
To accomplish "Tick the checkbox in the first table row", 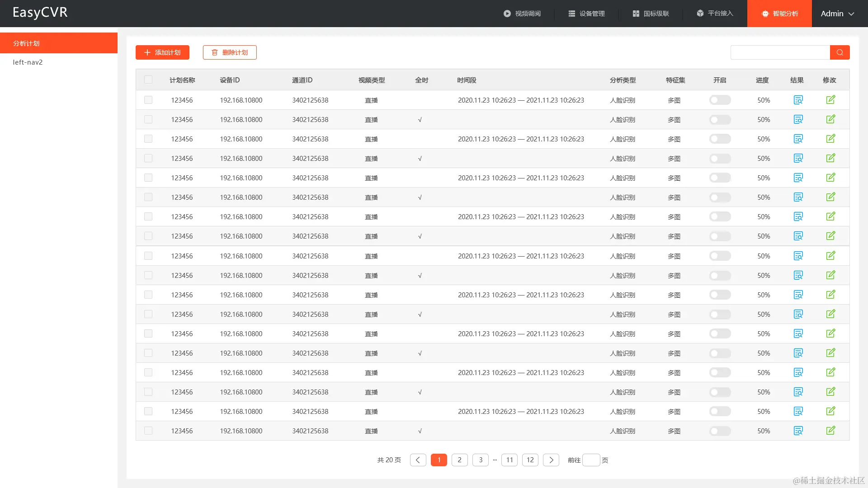I will 148,100.
